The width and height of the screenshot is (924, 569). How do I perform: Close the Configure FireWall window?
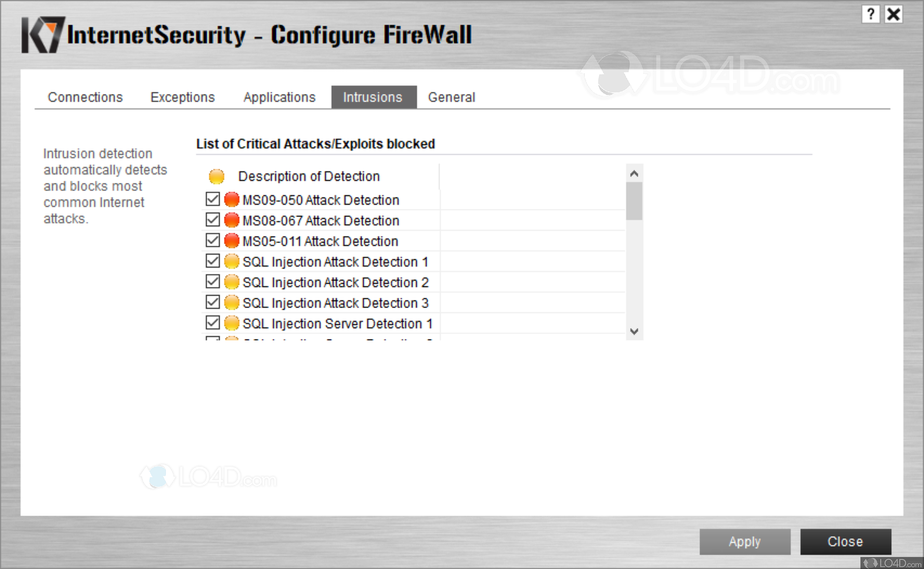pyautogui.click(x=893, y=14)
